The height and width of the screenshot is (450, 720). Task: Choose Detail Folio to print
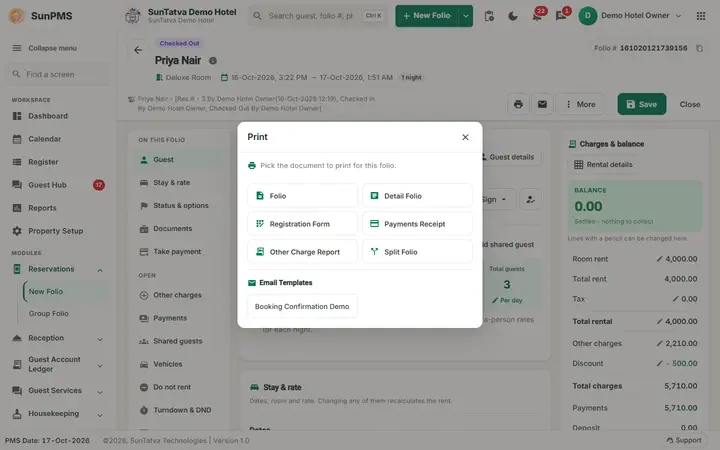(x=417, y=196)
